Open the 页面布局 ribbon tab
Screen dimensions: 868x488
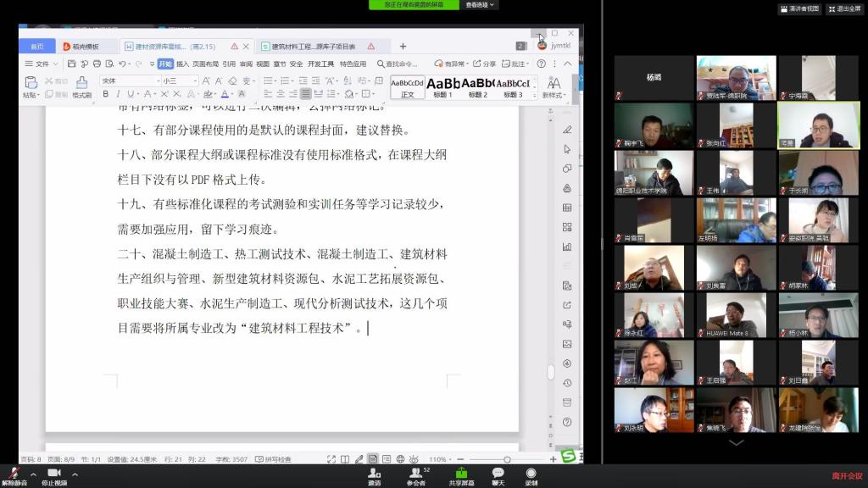(205, 64)
